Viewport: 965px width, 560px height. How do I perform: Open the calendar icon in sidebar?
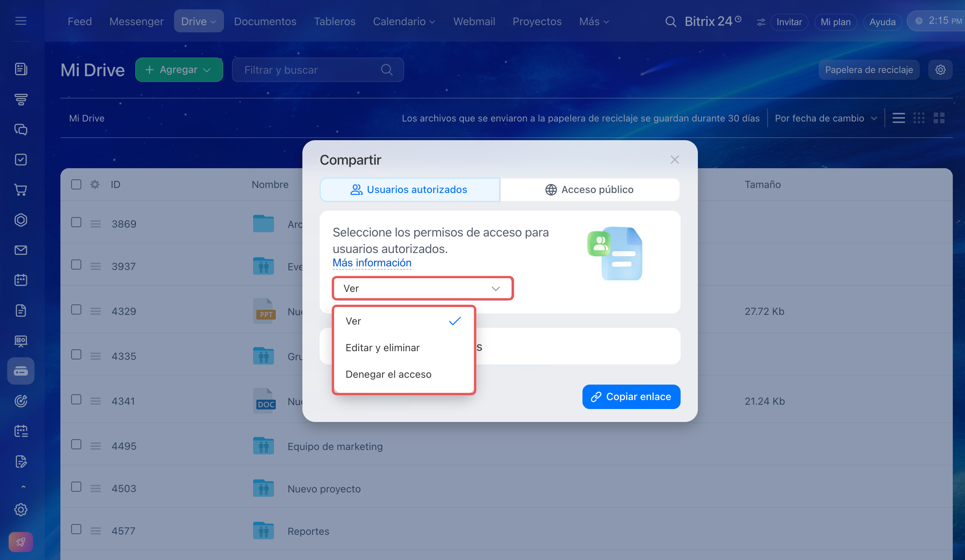(x=21, y=280)
